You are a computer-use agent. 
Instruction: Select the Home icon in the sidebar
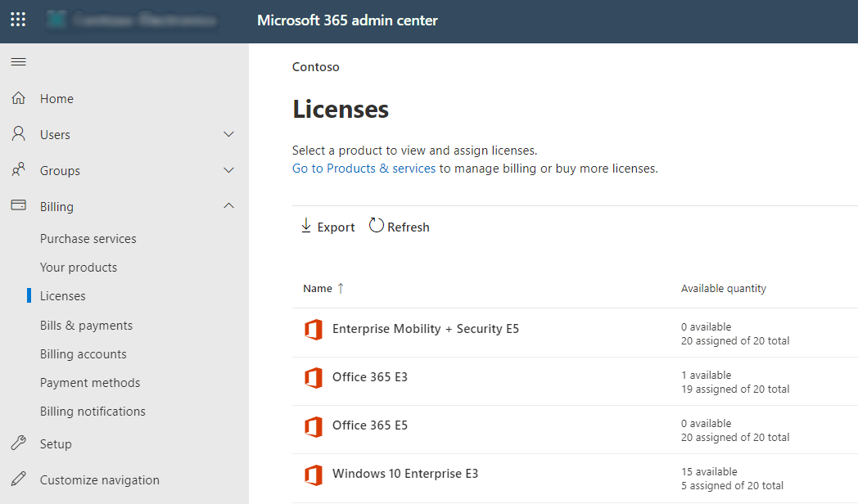(17, 97)
